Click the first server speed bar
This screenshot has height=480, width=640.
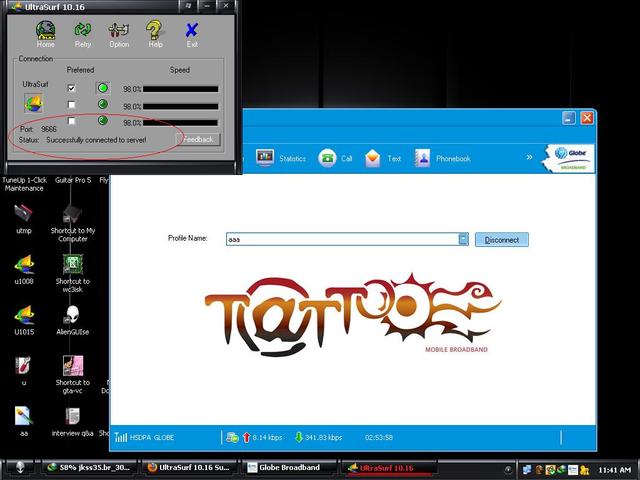coord(180,89)
